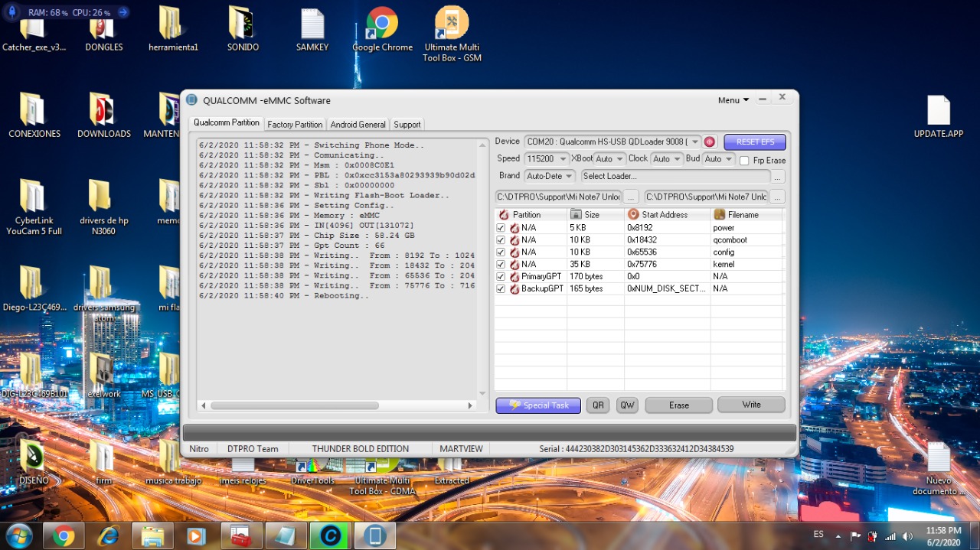The height and width of the screenshot is (550, 980).
Task: Open the DONGLES folder on desktop
Action: pos(103,29)
